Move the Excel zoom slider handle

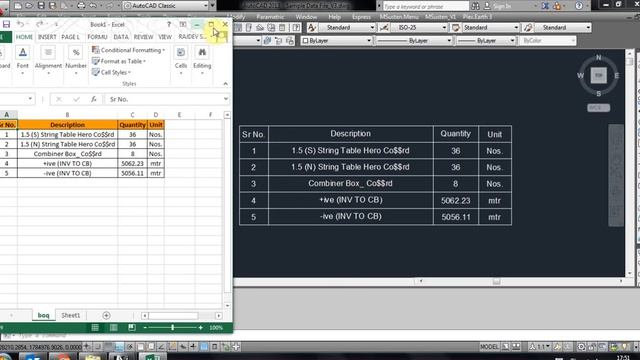[x=173, y=327]
